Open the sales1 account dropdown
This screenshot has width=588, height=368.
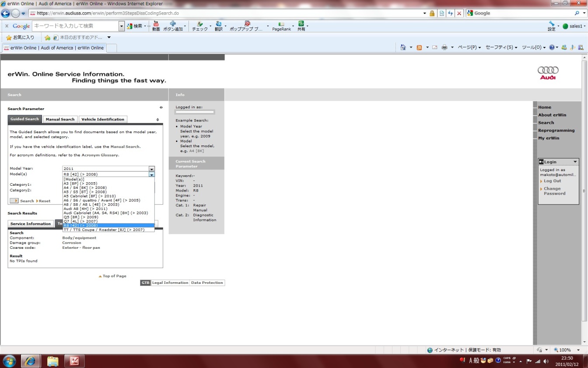[574, 26]
